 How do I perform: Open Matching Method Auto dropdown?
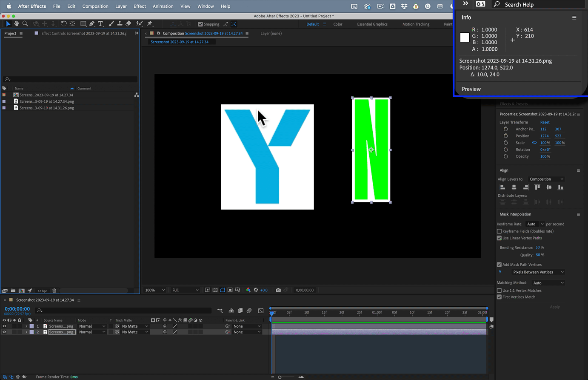coord(548,283)
